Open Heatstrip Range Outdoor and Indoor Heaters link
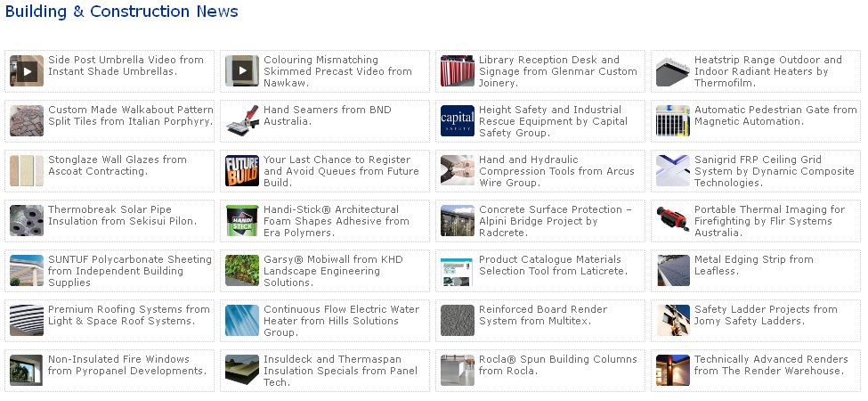Viewport: 868px width, 401px height. (x=767, y=71)
